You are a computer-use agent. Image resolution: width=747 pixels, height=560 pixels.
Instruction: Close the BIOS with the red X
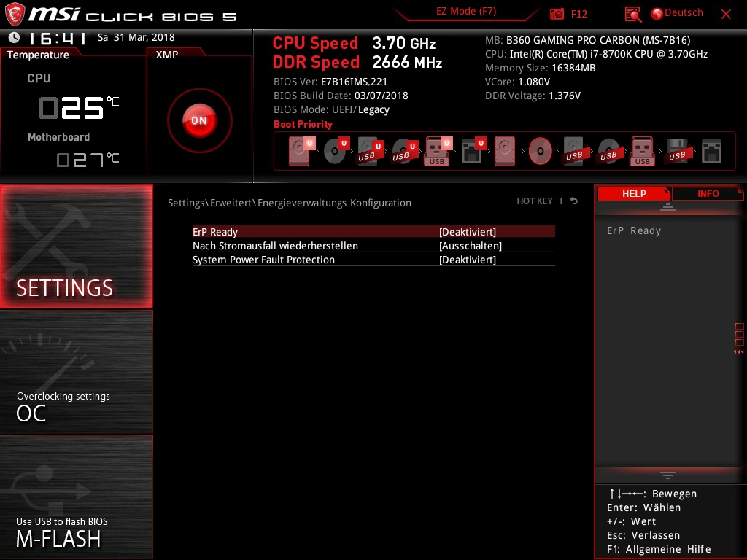(726, 15)
